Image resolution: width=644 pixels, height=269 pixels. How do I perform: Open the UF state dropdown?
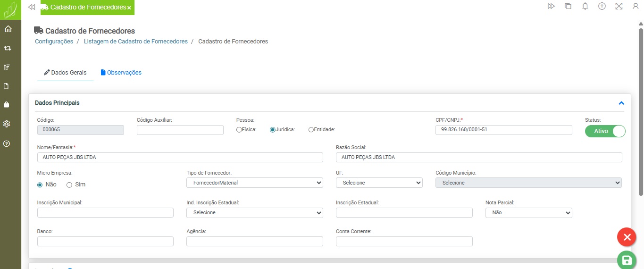[x=379, y=183]
